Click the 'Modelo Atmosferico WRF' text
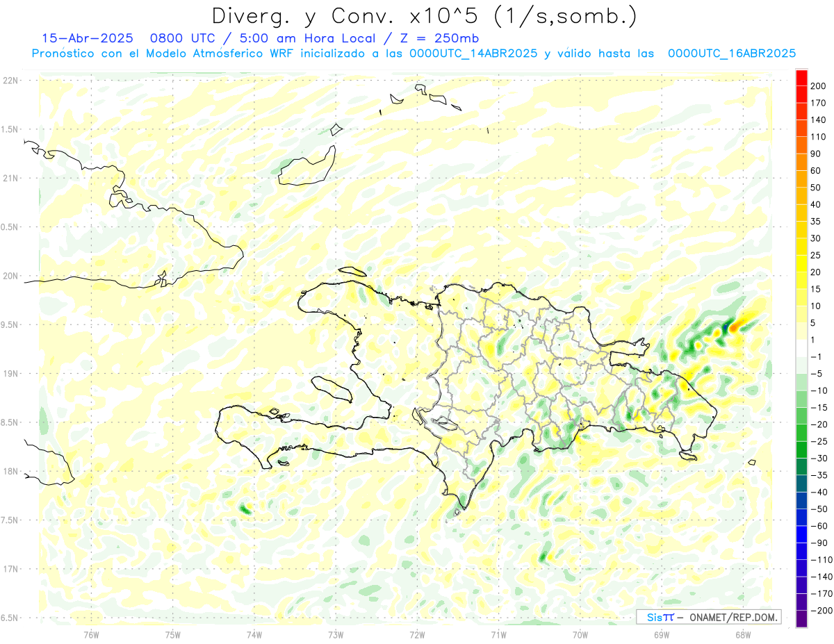 (x=222, y=53)
